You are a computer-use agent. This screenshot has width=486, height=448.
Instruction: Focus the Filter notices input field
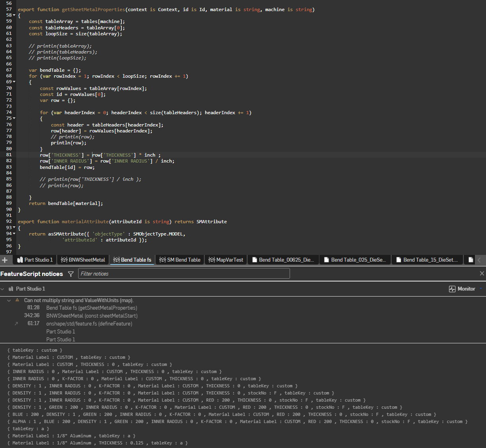184,274
